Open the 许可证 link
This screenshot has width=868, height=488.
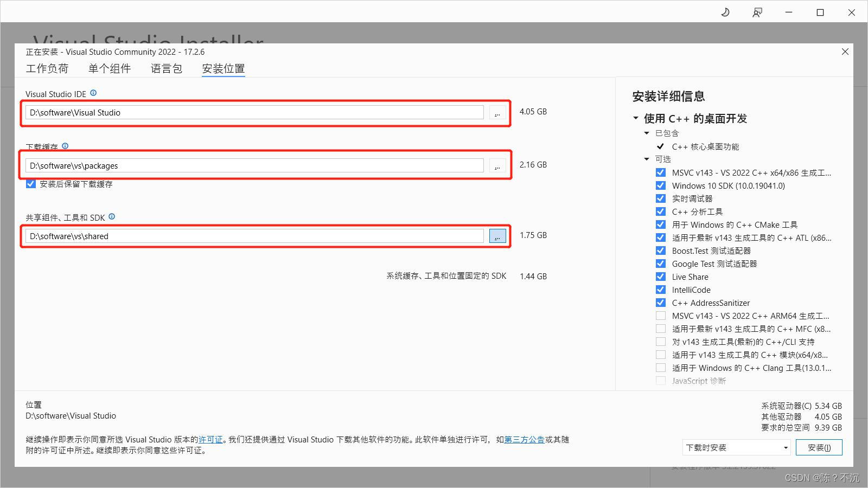coord(210,439)
